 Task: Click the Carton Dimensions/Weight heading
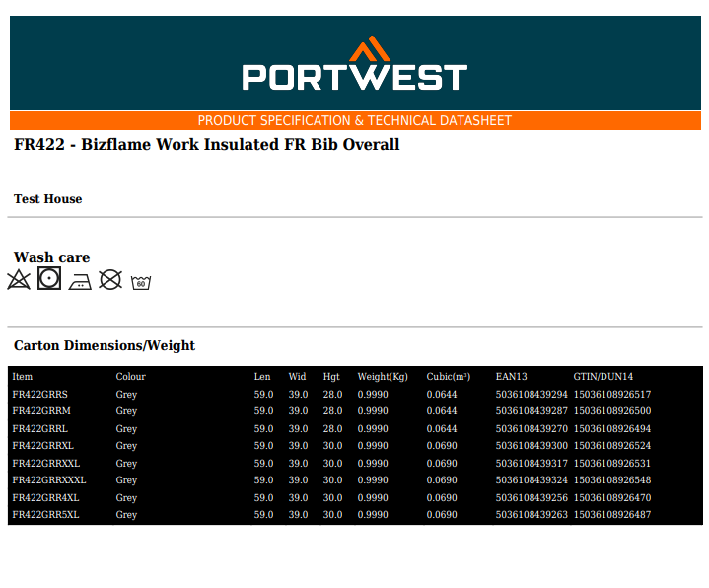105,346
